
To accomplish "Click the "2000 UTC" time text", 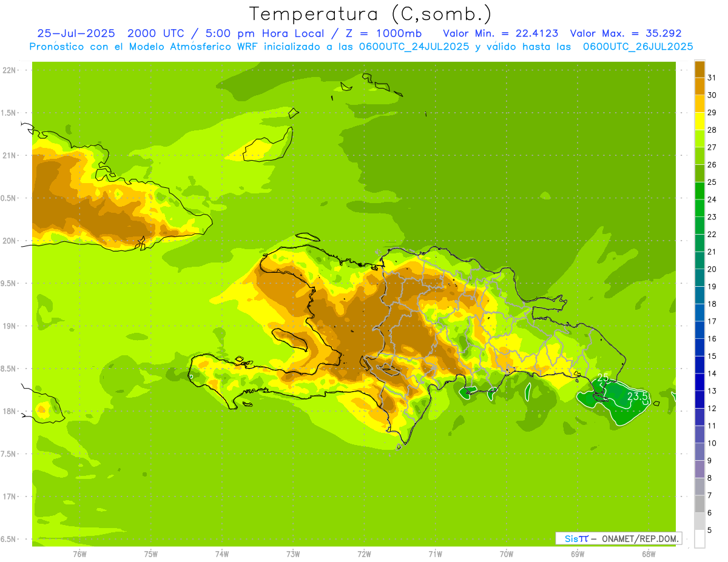I will [x=155, y=33].
